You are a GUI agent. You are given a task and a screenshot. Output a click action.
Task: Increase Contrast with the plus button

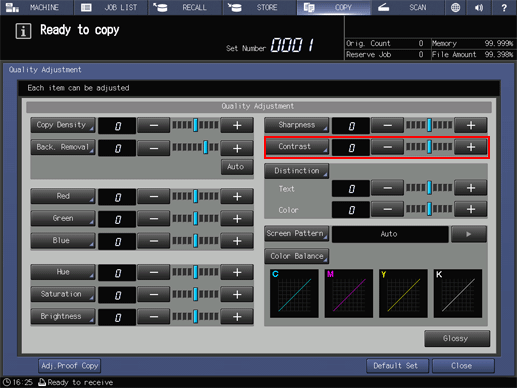pyautogui.click(x=470, y=147)
